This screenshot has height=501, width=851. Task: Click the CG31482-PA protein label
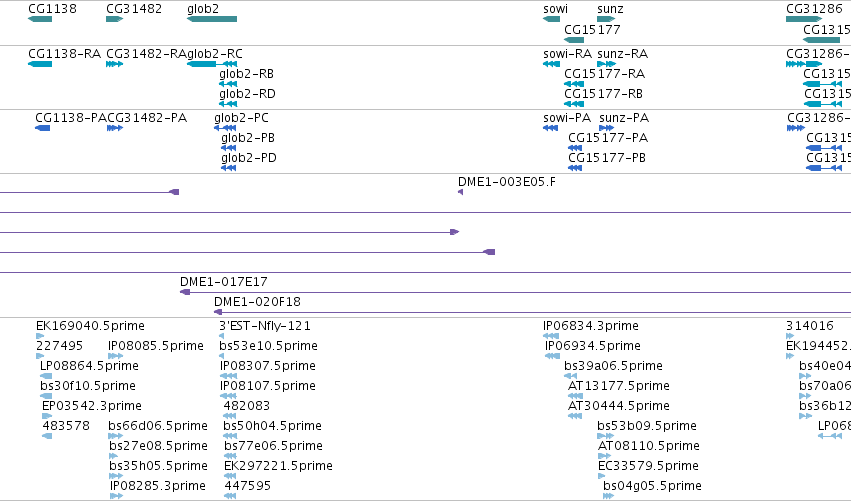click(147, 118)
